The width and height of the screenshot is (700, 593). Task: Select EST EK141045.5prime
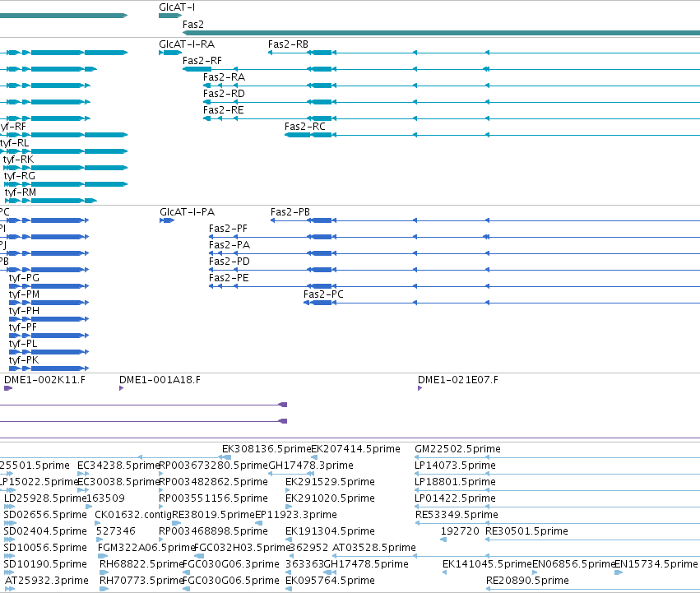[x=487, y=564]
